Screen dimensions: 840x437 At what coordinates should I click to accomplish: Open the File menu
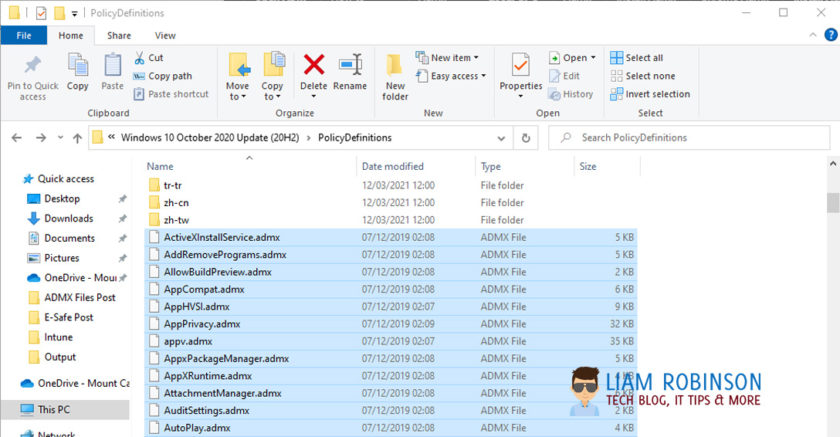[x=24, y=35]
